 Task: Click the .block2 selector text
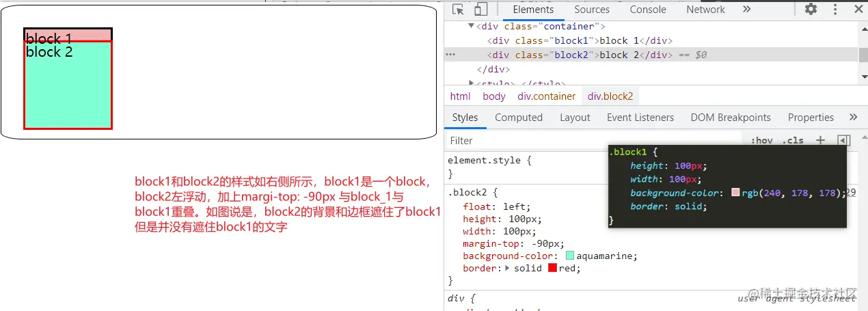point(468,193)
